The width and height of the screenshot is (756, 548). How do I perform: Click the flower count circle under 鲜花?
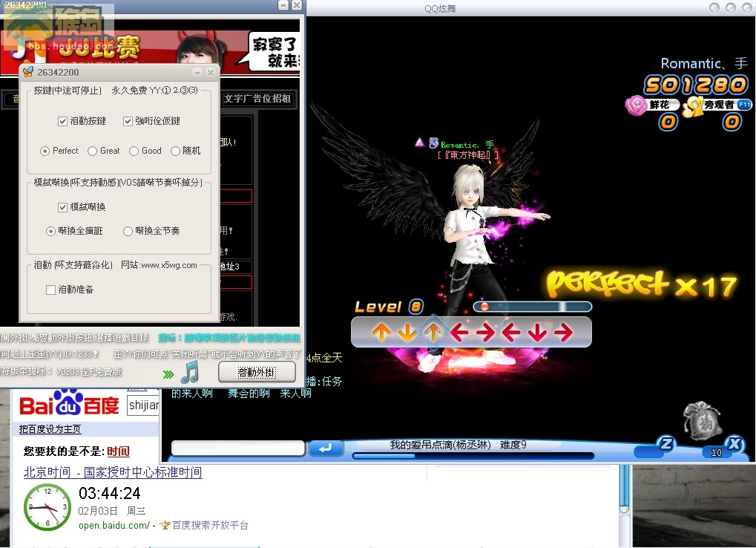pos(668,122)
